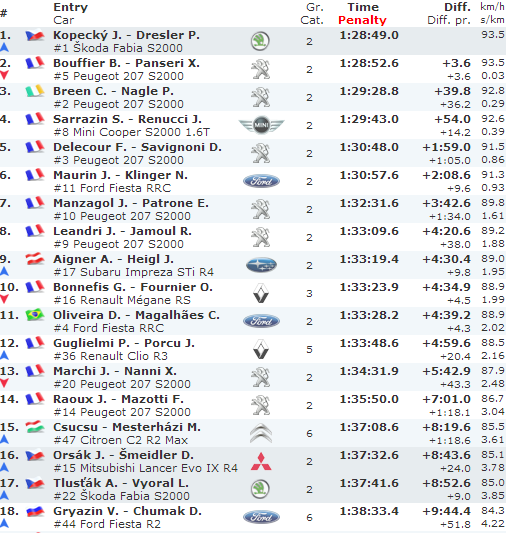510x533 pixels.
Task: Open Kopecký J. - Dresler P. entry
Action: coord(126,35)
